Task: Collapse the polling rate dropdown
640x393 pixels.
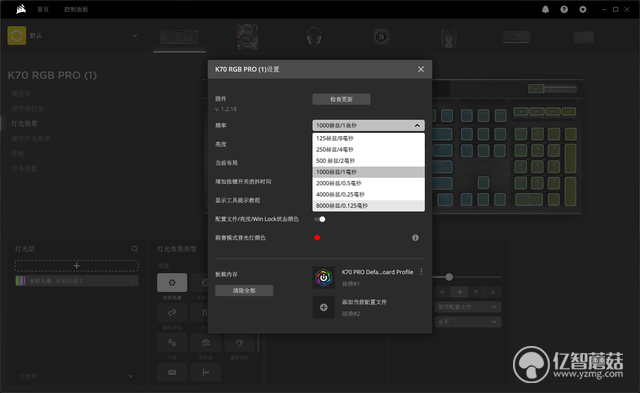Action: [417, 125]
